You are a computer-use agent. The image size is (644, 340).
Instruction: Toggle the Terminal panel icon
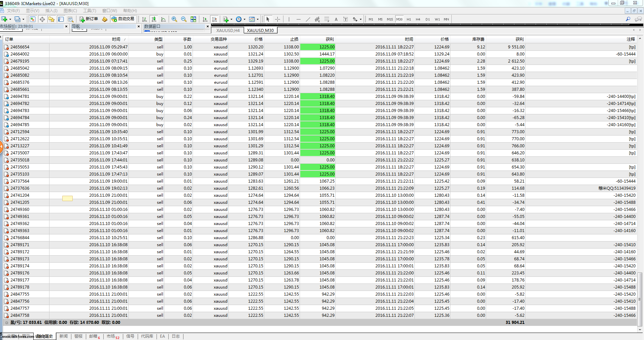pos(61,19)
